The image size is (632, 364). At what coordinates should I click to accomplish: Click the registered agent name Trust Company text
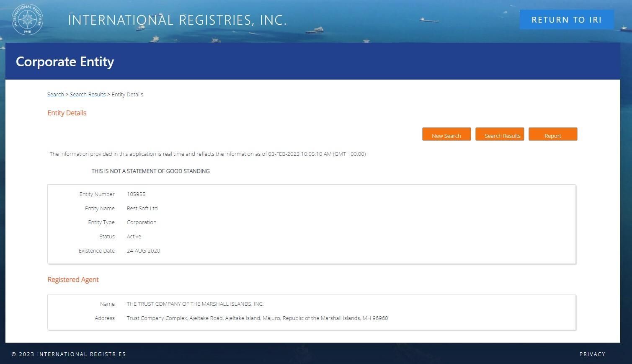pos(195,304)
